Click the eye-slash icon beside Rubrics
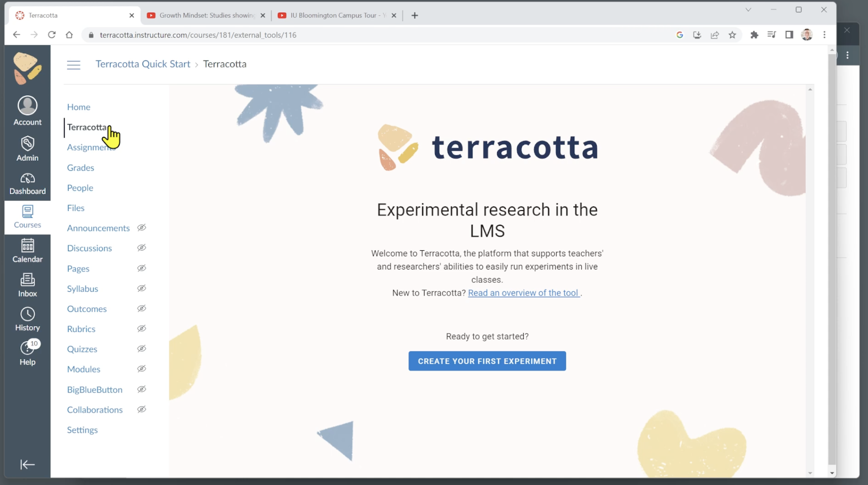 click(142, 329)
